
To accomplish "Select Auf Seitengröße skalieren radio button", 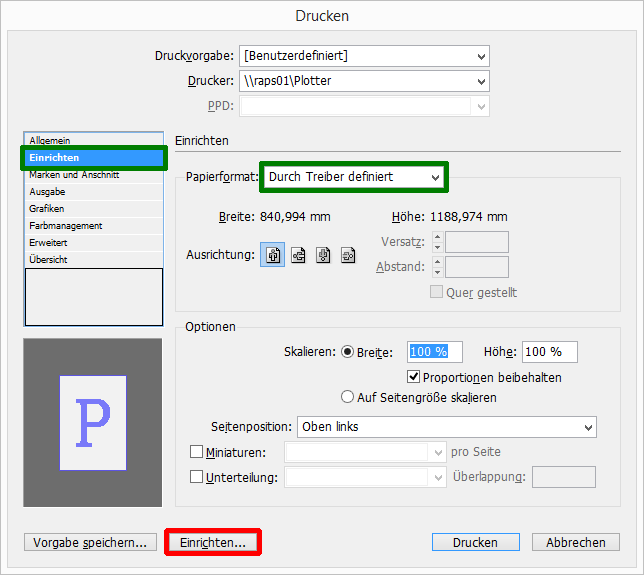I will pos(347,397).
